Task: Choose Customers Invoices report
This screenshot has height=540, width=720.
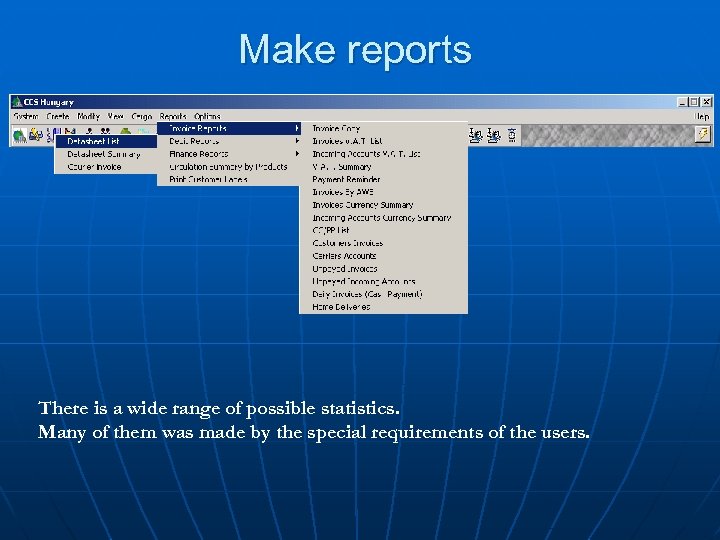Action: (x=383, y=243)
